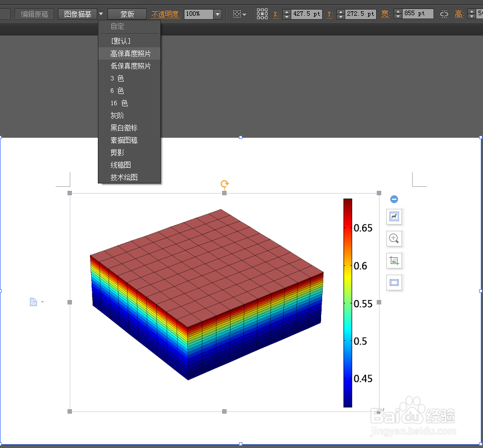Choose the 黑白徽标 preset
Viewport: 483px width, 448px height.
129,128
